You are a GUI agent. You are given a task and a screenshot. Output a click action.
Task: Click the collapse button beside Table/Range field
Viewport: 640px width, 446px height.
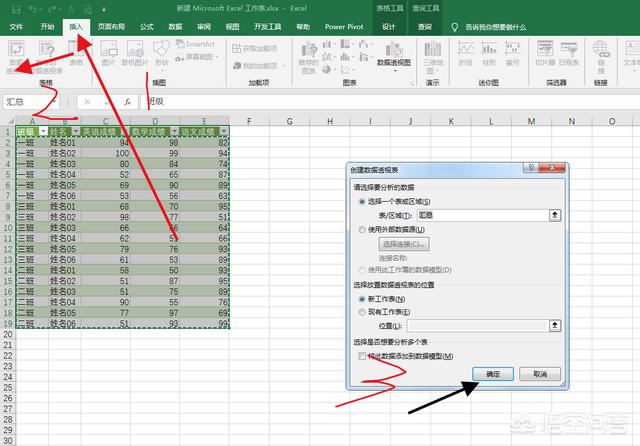point(555,215)
